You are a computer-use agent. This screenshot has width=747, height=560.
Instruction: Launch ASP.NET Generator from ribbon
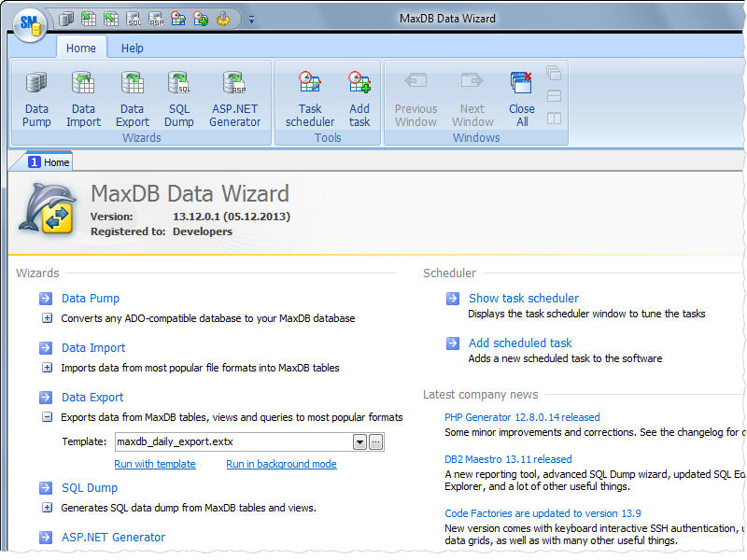coord(235,100)
